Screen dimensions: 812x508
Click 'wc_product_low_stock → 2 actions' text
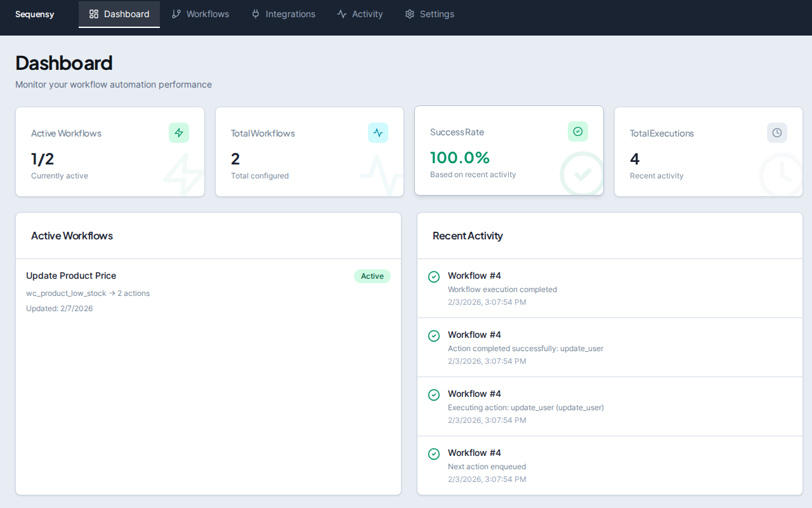pyautogui.click(x=88, y=293)
